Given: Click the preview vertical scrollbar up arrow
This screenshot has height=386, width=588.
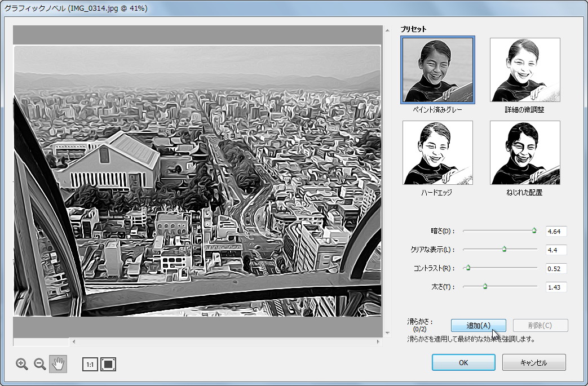Looking at the screenshot, I should click(x=387, y=30).
